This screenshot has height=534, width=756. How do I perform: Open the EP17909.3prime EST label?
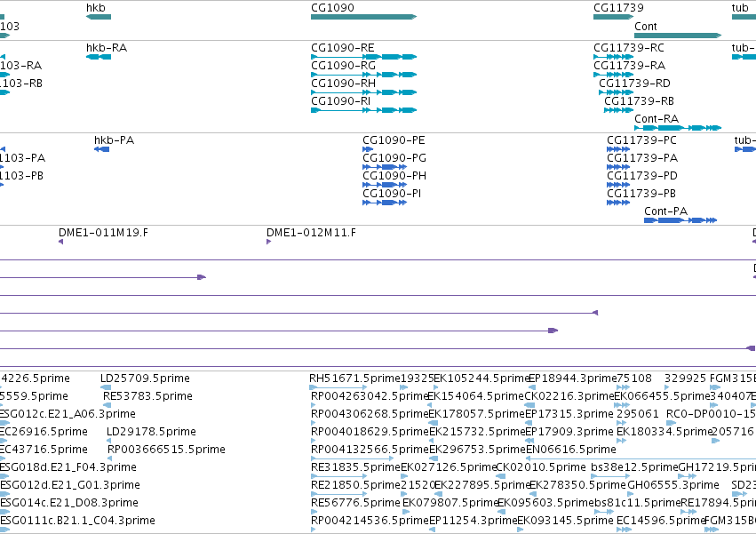click(569, 431)
